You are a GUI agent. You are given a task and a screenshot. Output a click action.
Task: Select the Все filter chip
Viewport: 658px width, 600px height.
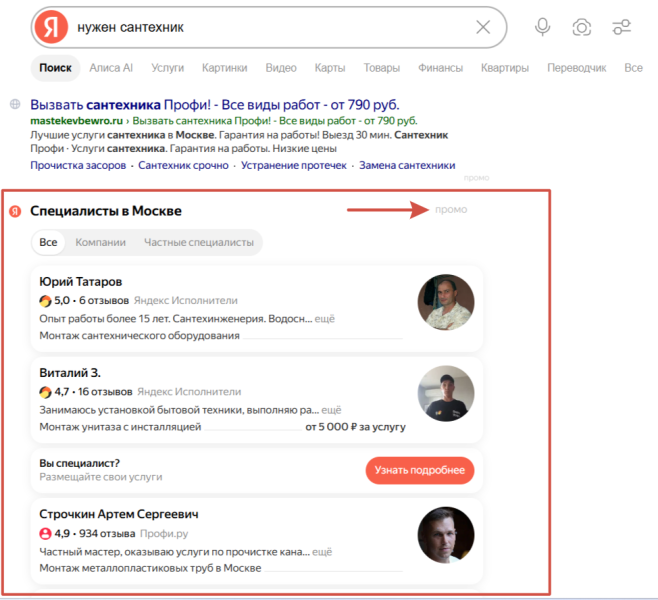pyautogui.click(x=48, y=243)
